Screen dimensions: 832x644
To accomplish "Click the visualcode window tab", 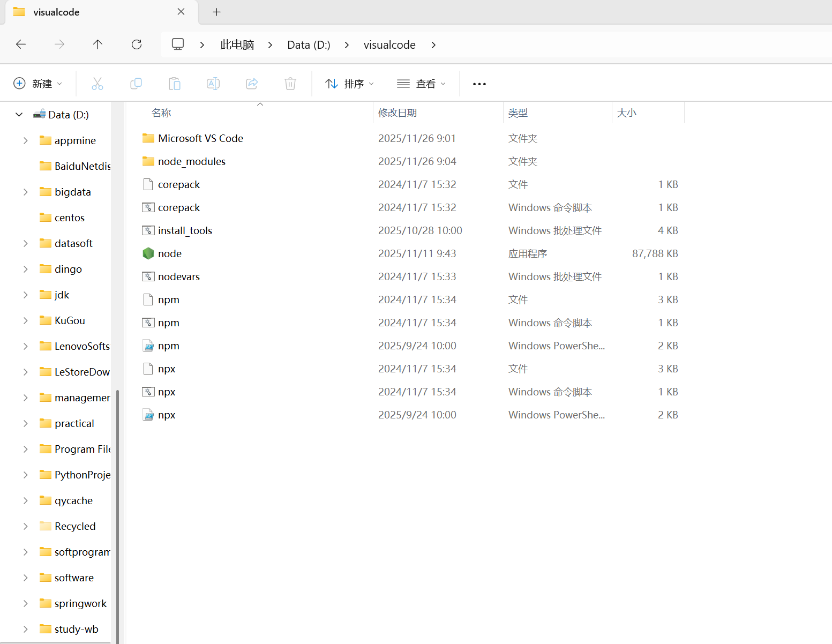I will [x=101, y=12].
